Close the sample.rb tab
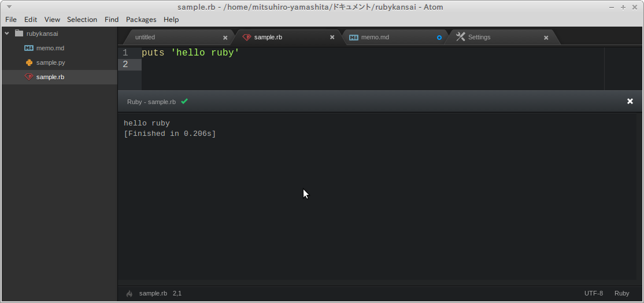The image size is (644, 303). [332, 38]
